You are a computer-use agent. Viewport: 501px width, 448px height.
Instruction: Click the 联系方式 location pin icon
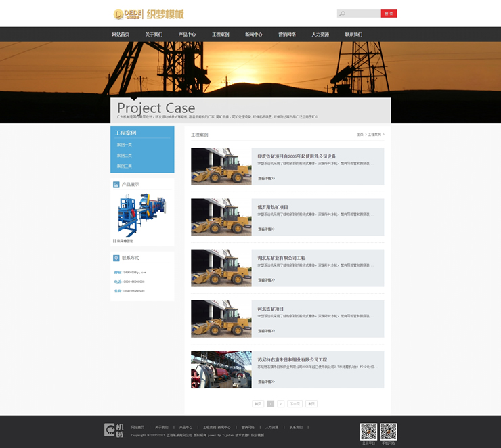pos(116,258)
